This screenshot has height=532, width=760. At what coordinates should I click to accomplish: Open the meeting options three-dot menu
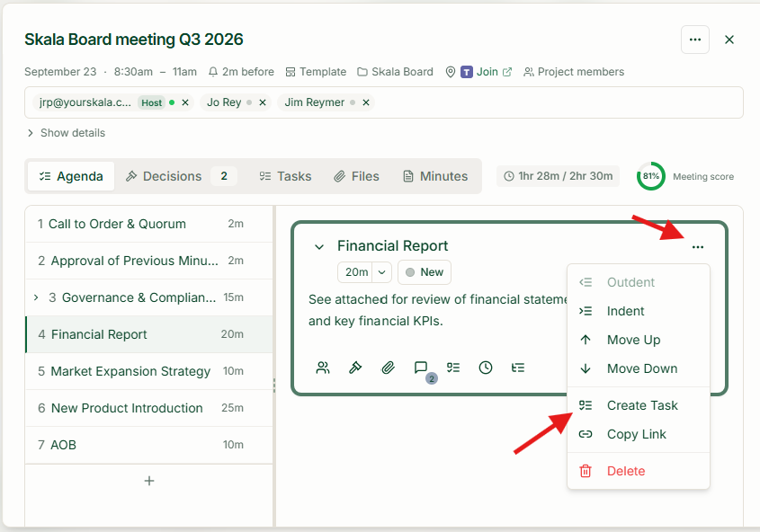pyautogui.click(x=695, y=40)
